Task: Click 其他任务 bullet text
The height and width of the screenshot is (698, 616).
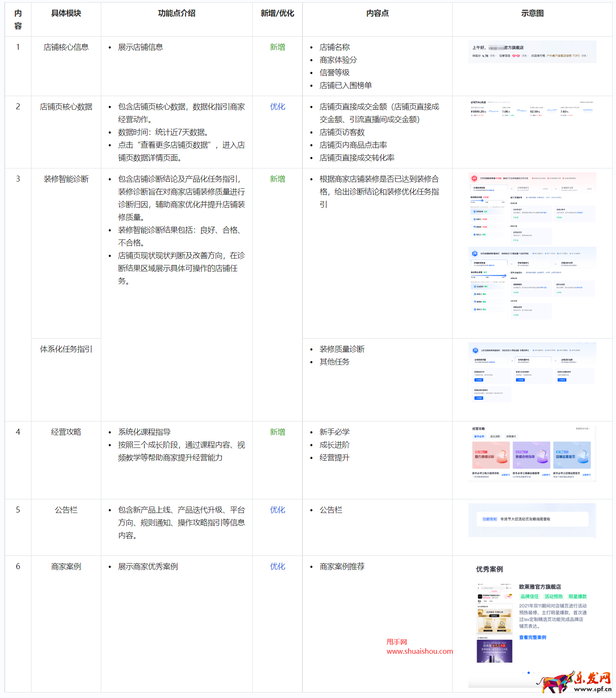Action: (x=334, y=362)
